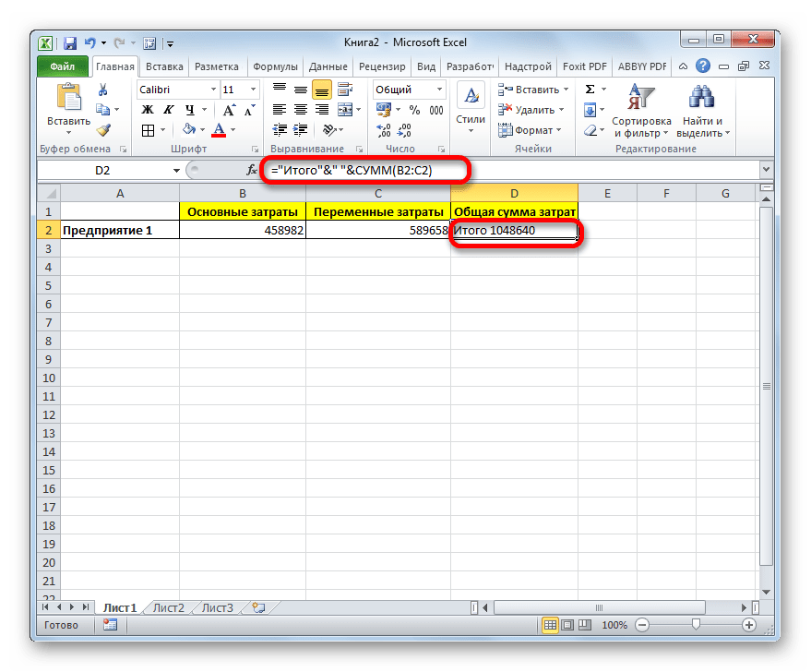Image resolution: width=811 pixels, height=672 pixels.
Task: Click the AutoSum sigma icon
Action: [x=590, y=90]
